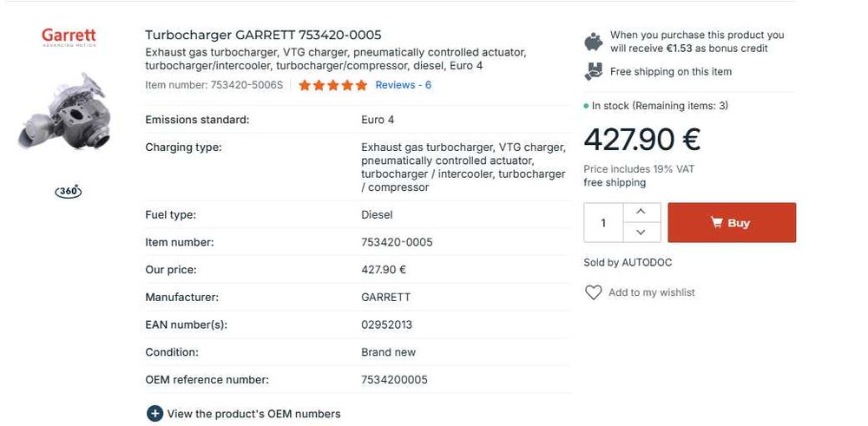Viewport: 868px width, 426px height.
Task: Click the Garrett brand logo
Action: pyautogui.click(x=69, y=37)
